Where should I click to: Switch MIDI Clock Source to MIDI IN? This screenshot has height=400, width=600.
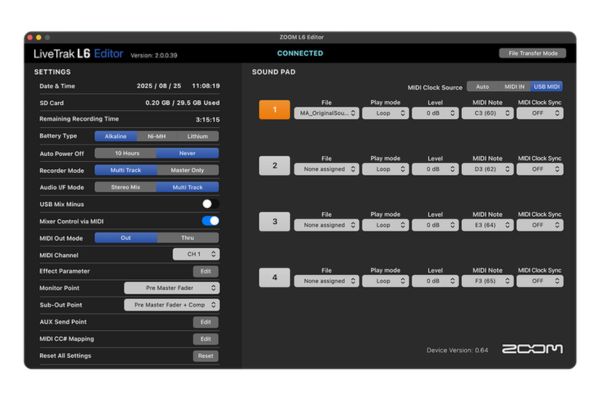pyautogui.click(x=513, y=87)
